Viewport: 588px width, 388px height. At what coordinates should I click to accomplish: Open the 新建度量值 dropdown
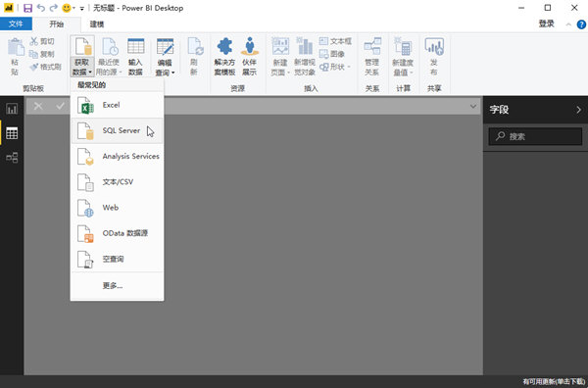(403, 56)
